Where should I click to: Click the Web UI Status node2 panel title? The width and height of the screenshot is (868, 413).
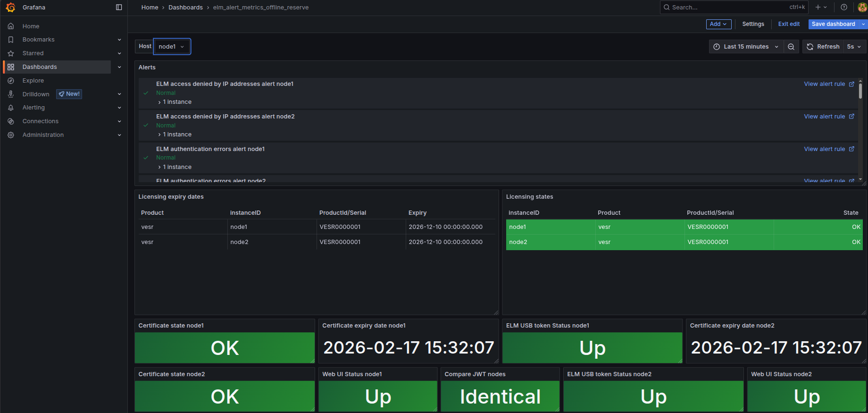(781, 374)
